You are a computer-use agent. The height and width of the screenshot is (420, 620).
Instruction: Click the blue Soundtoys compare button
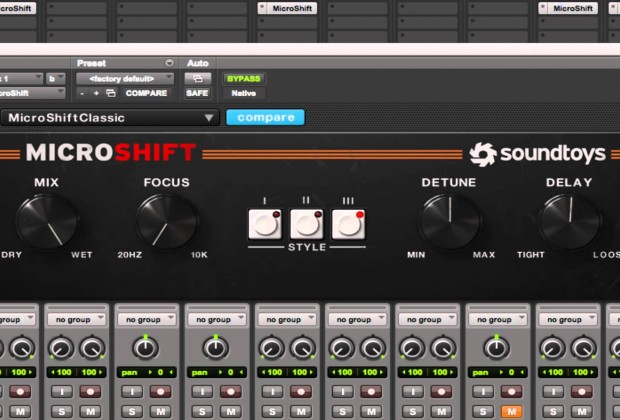(x=265, y=117)
